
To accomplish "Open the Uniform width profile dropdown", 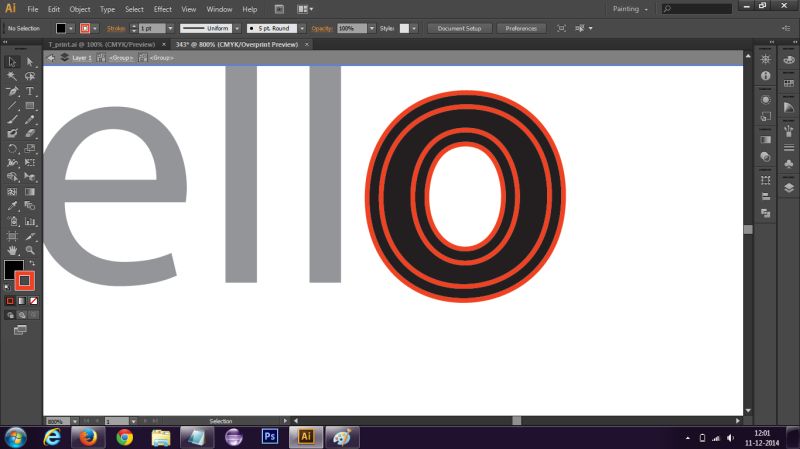I will pyautogui.click(x=237, y=29).
